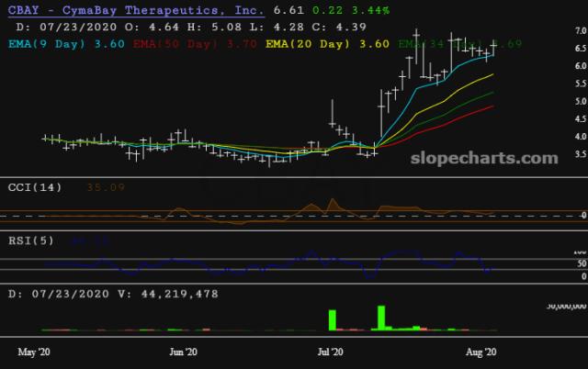Select the Jul '20 date axis label
This screenshot has height=369, width=588.
(x=330, y=352)
